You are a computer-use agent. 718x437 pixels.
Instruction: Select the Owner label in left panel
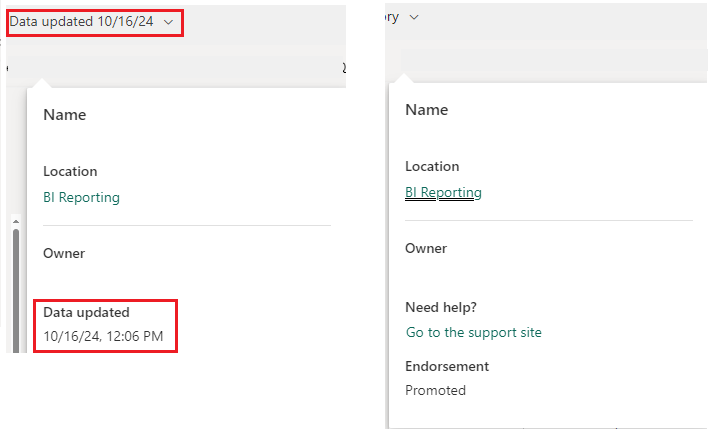tap(64, 253)
